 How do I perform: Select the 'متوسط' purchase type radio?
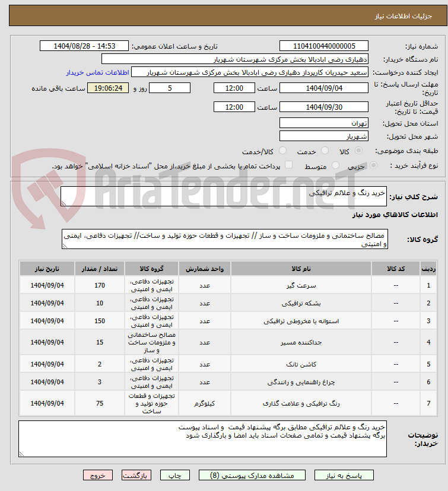(335, 165)
